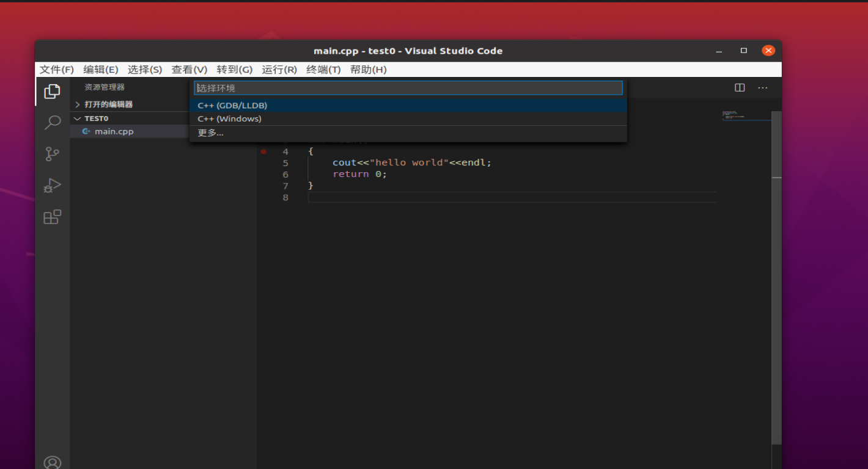Open the editor more actions ellipsis

click(762, 87)
